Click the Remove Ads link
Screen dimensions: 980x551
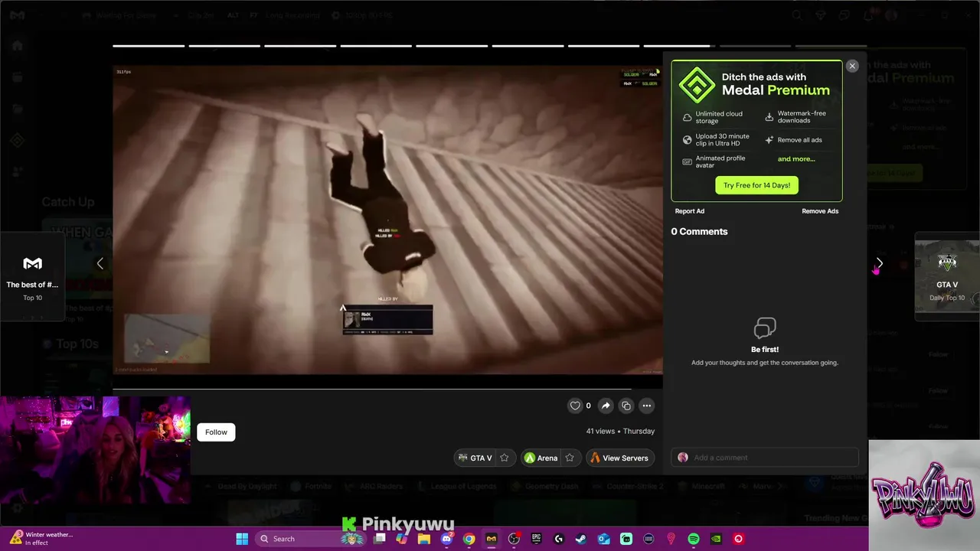click(x=820, y=211)
